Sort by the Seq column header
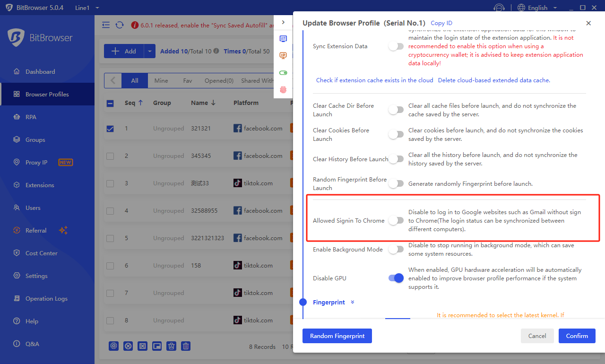 [134, 103]
